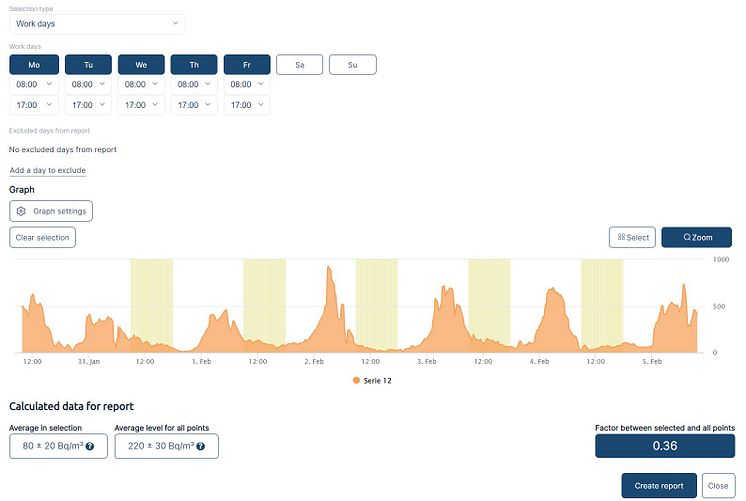Toggle the Serie 12 legend marker
Viewport: 746px width, 501px height.
click(x=358, y=381)
